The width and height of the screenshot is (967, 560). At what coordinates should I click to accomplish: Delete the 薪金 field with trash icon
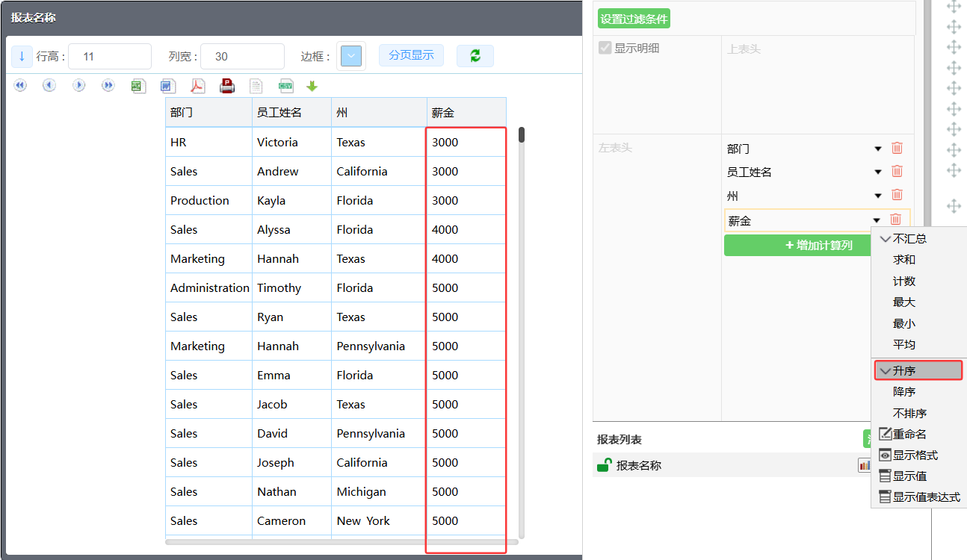tap(895, 220)
